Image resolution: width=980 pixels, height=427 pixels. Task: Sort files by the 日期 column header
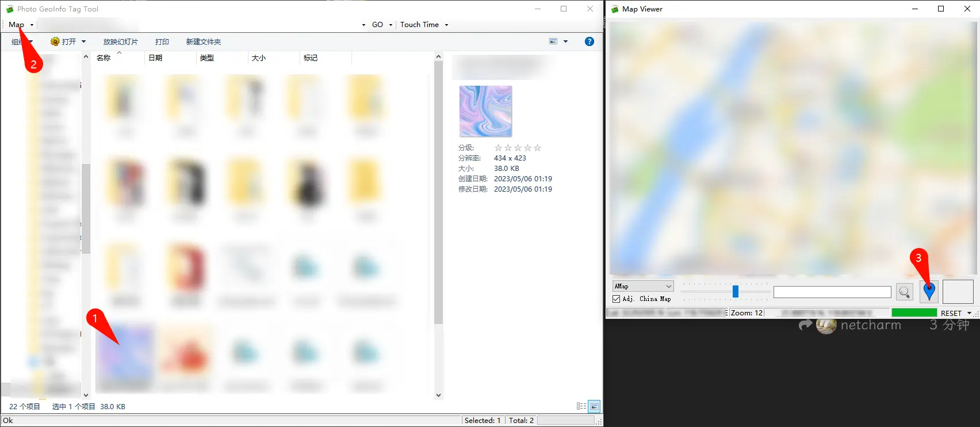point(155,58)
